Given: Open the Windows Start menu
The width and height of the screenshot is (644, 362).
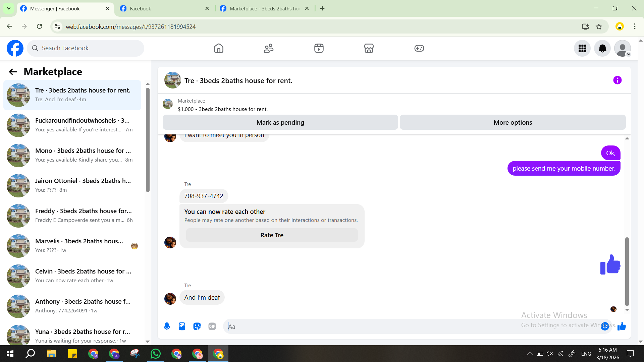Looking at the screenshot, I should point(10,354).
